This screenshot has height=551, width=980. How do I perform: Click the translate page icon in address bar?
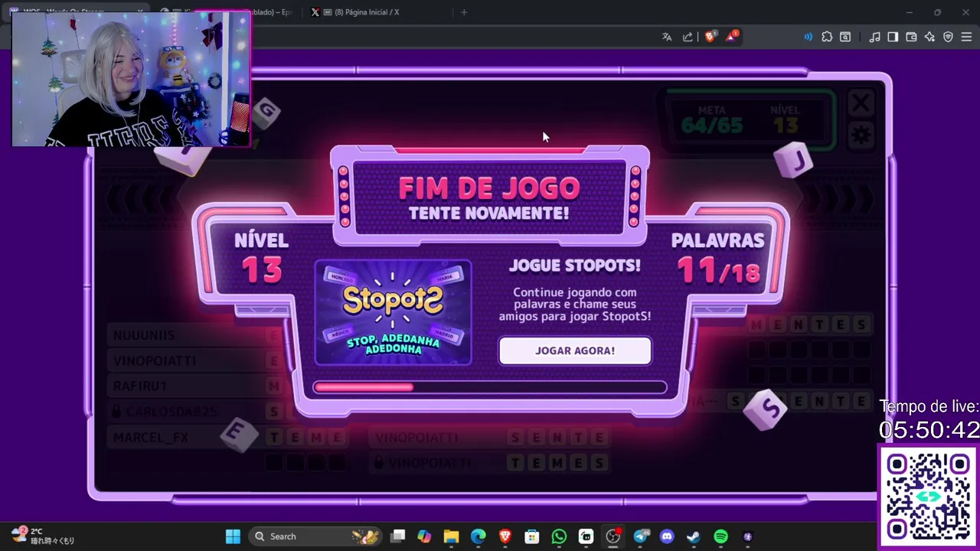pos(667,37)
